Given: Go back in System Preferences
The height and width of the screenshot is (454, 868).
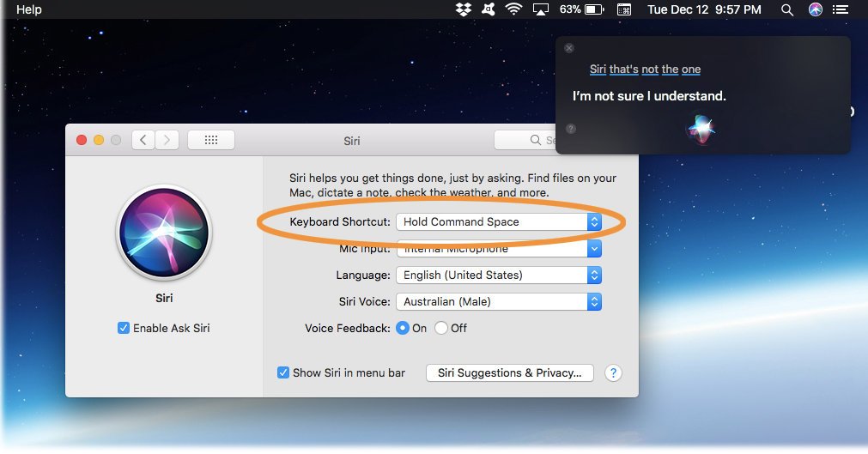Looking at the screenshot, I should click(x=143, y=140).
